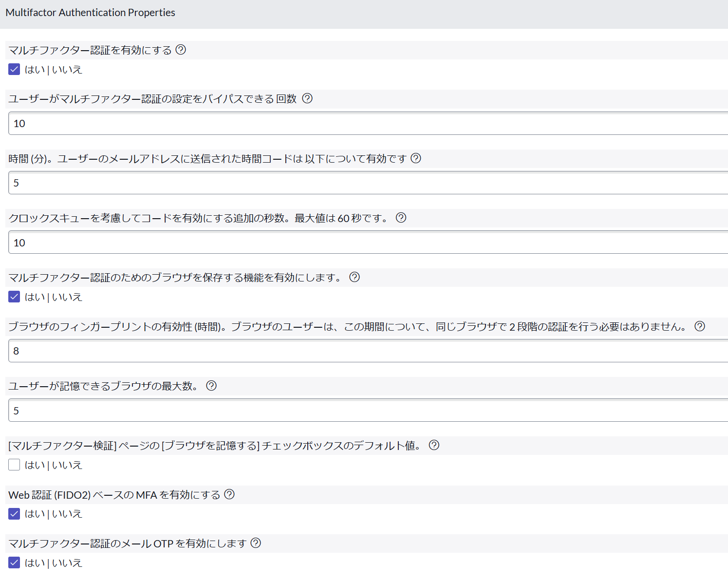Open help icon for バイパスできる回数 setting
The width and height of the screenshot is (728, 581).
(x=307, y=98)
